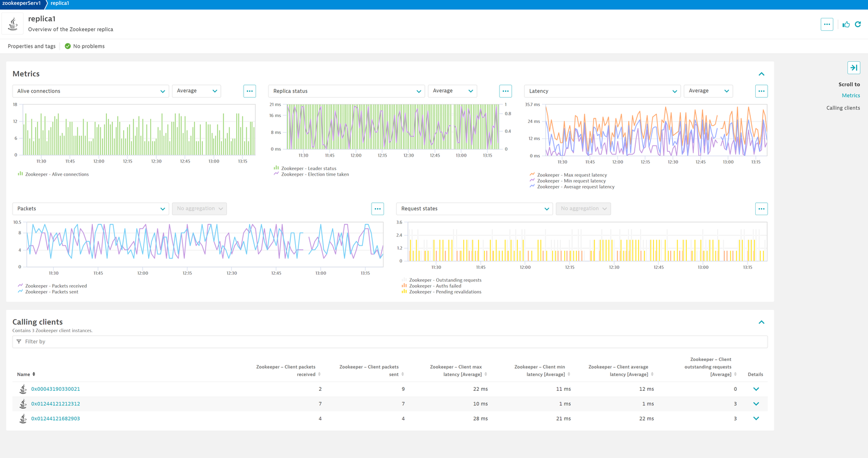The image size is (868, 458).
Task: Open client 0x01244121212312 link
Action: 55,404
